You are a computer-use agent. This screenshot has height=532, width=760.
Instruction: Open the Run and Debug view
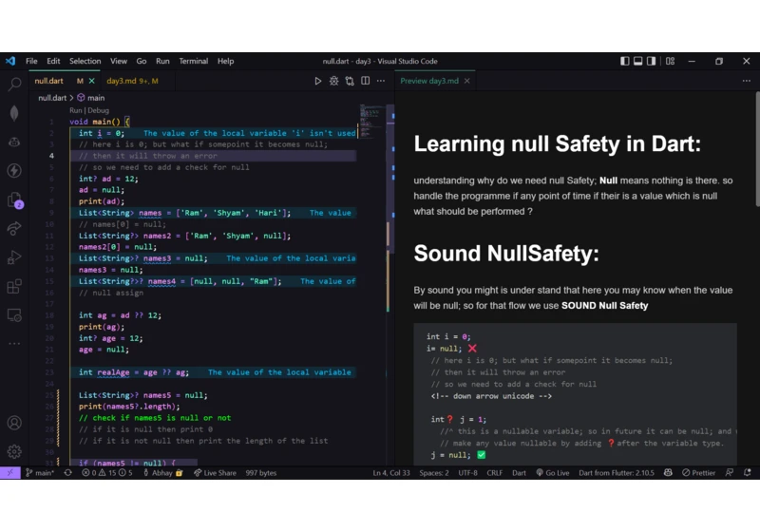click(14, 257)
